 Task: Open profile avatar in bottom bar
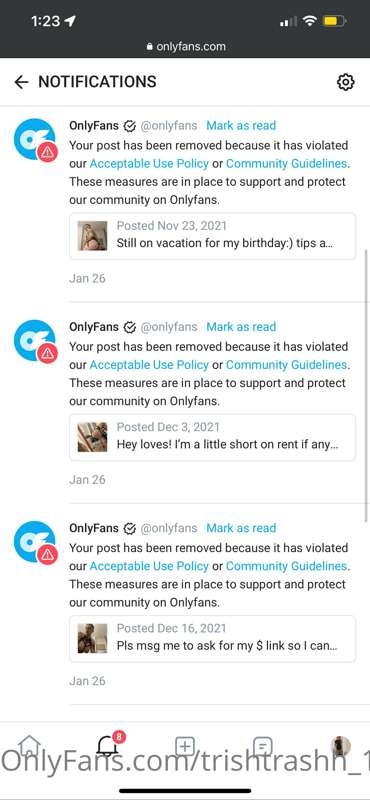340,746
